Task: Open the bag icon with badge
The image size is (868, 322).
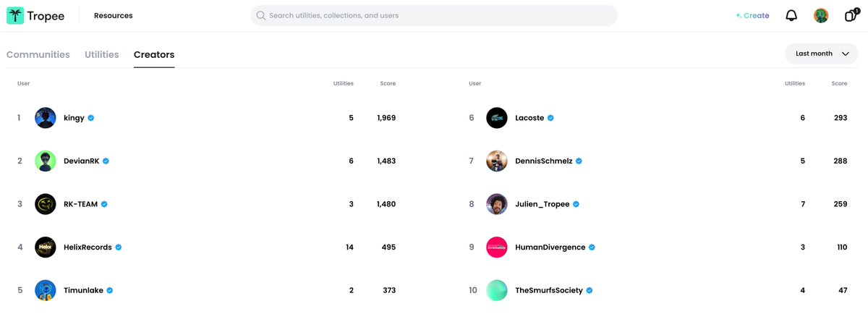Action: (851, 15)
